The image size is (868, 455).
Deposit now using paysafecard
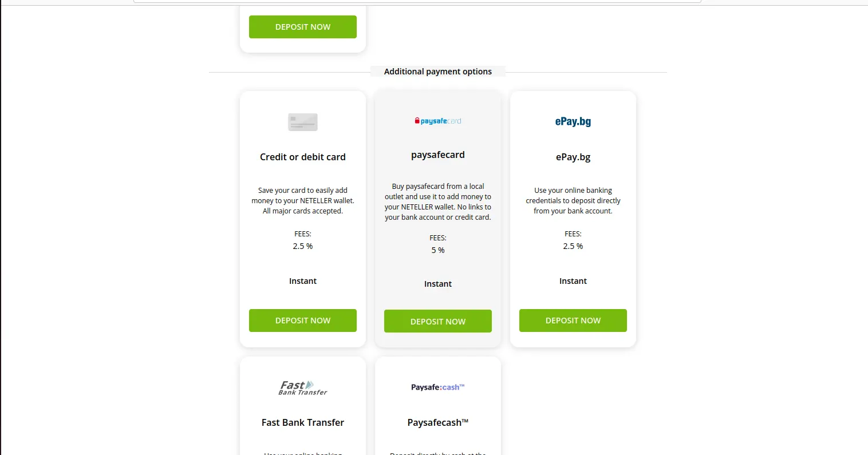[438, 321]
